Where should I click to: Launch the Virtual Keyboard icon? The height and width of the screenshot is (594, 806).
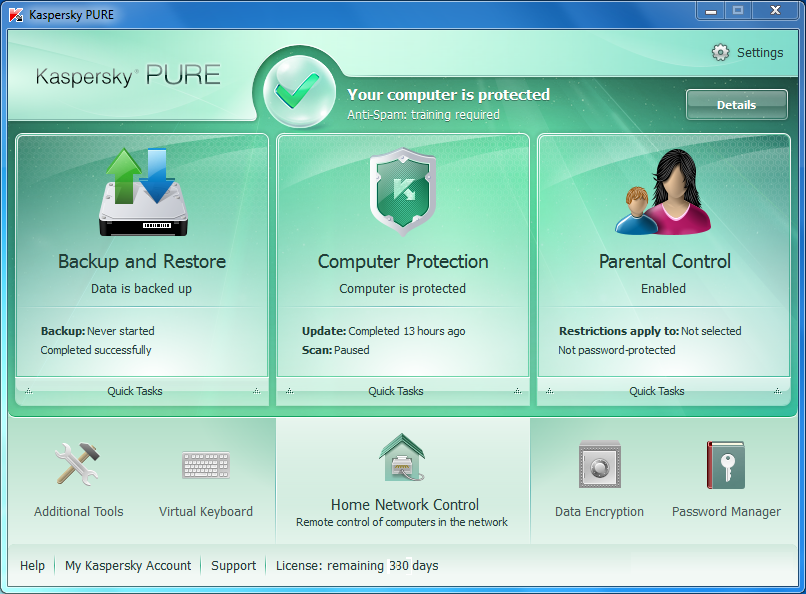point(206,465)
